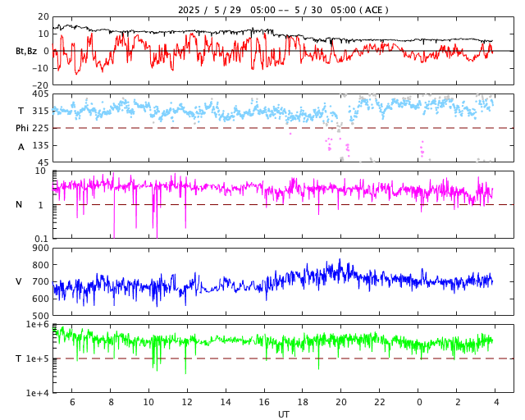Click the 2 hour label on x-axis
The image size is (525, 420).
[458, 402]
